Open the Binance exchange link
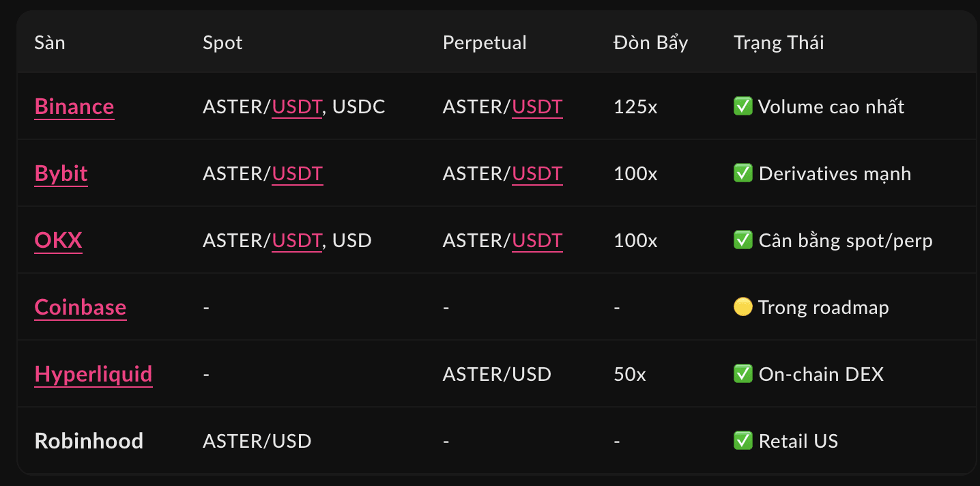This screenshot has width=980, height=486. (74, 106)
